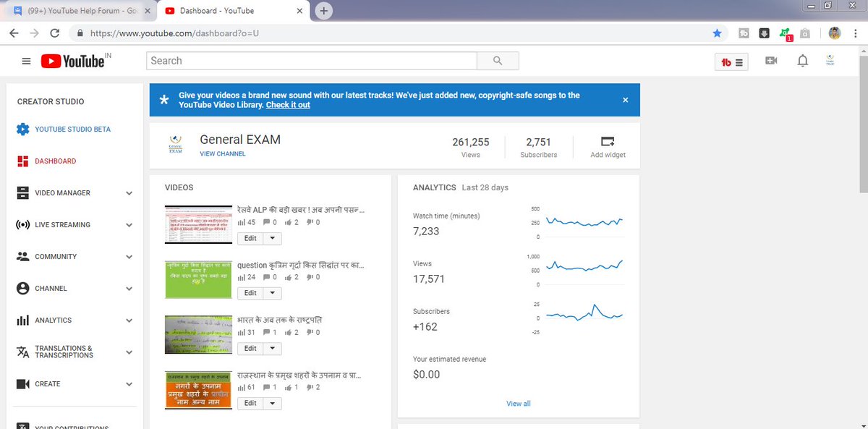
Task: Expand the Live Streaming section
Action: pos(129,225)
